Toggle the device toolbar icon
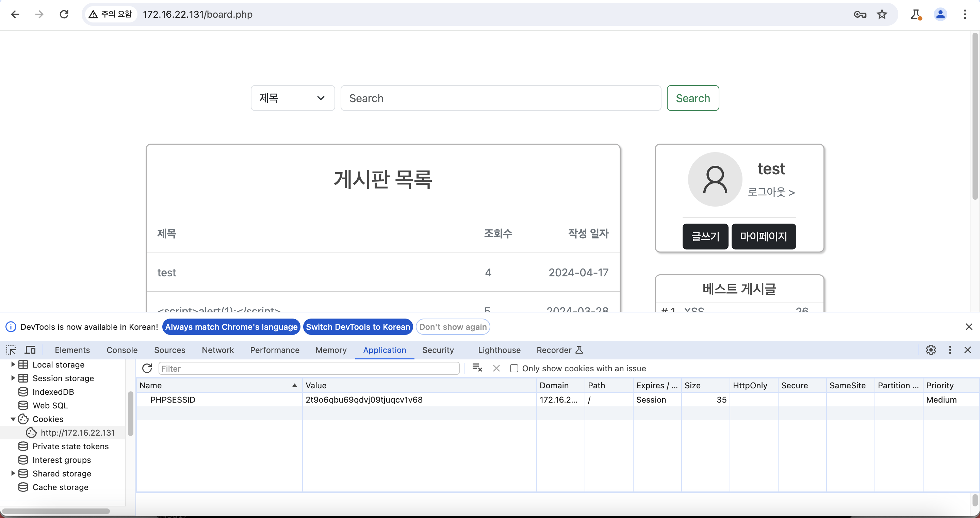The height and width of the screenshot is (518, 980). point(30,350)
